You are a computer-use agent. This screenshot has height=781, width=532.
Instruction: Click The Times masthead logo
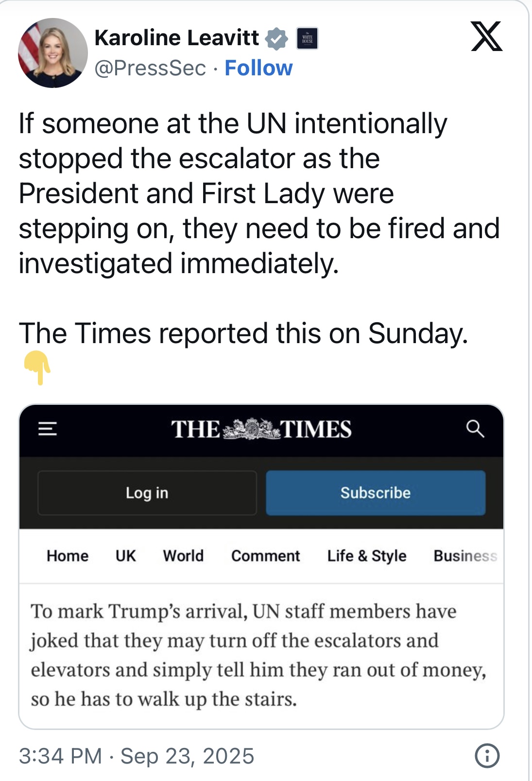pos(261,429)
